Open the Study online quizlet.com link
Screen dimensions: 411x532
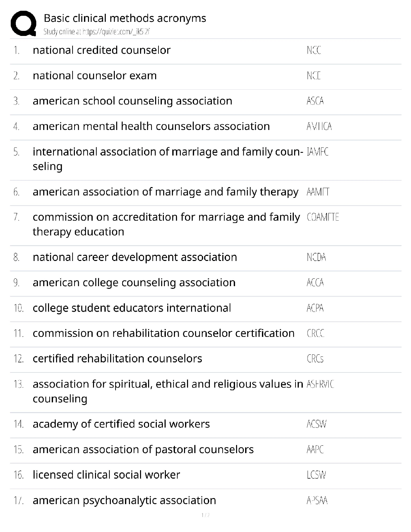pyautogui.click(x=96, y=32)
